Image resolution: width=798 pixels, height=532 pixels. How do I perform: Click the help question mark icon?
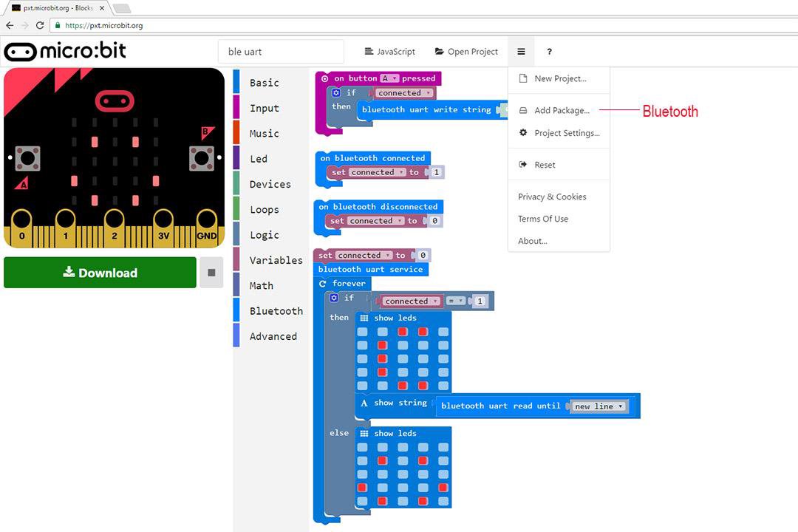point(549,52)
